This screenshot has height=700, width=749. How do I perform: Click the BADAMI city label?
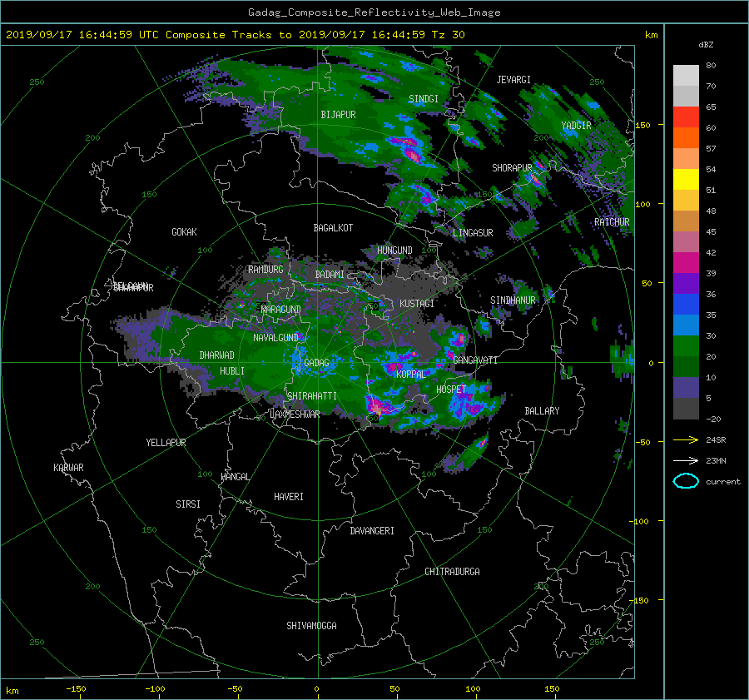coord(330,275)
